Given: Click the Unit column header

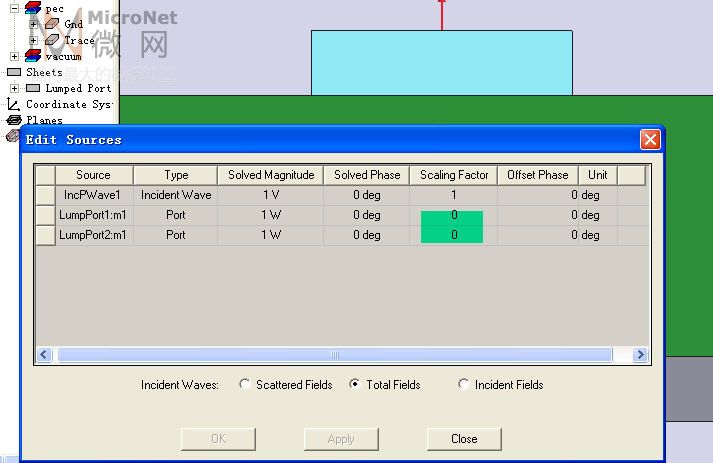Looking at the screenshot, I should click(x=598, y=175).
